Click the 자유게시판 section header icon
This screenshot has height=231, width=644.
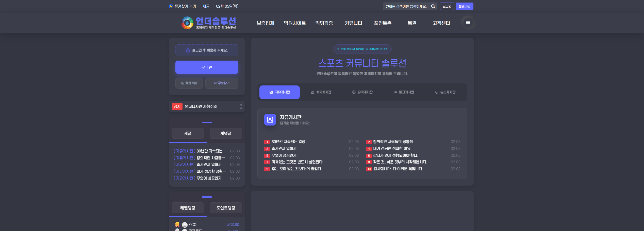pos(270,120)
